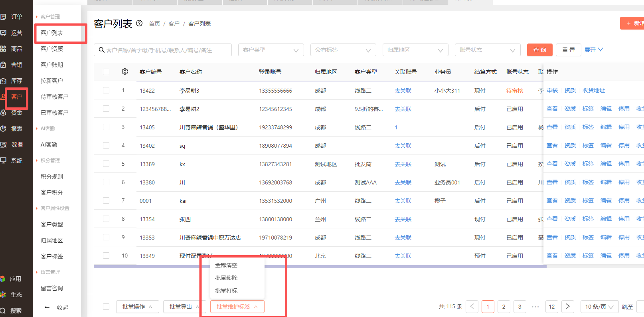Image resolution: width=644 pixels, height=317 pixels.
Task: Toggle the select-all checkbox in table header
Action: point(106,72)
